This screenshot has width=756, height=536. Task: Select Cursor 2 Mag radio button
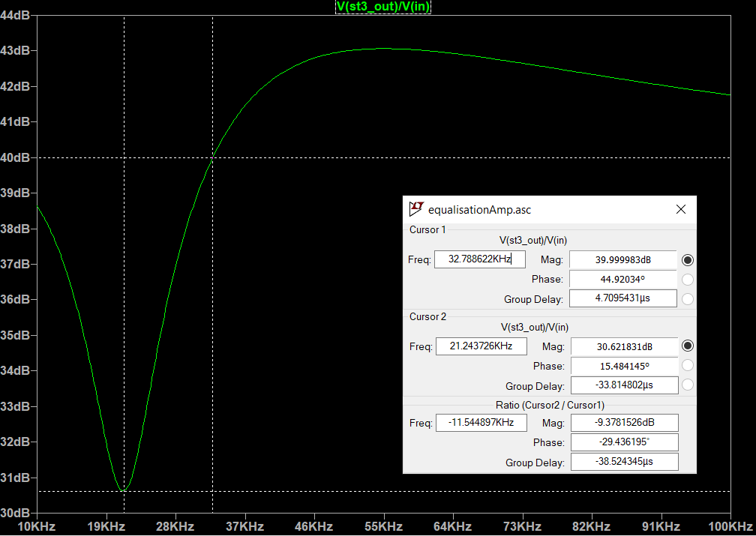pyautogui.click(x=688, y=346)
